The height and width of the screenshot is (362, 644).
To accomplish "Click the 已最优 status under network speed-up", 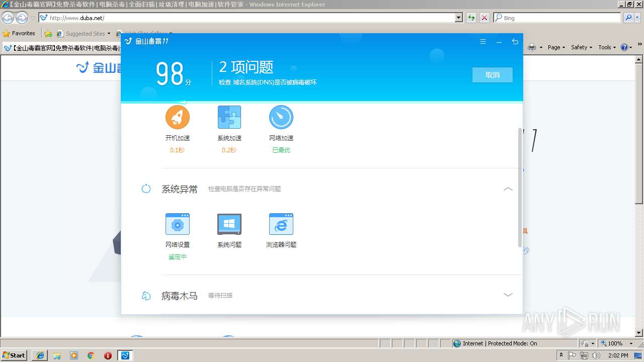I will tap(281, 150).
